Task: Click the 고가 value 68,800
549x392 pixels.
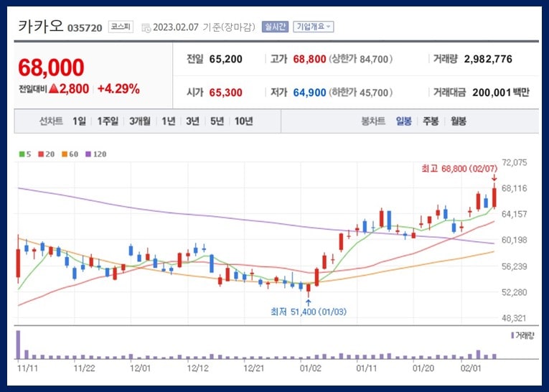Action: (x=309, y=59)
